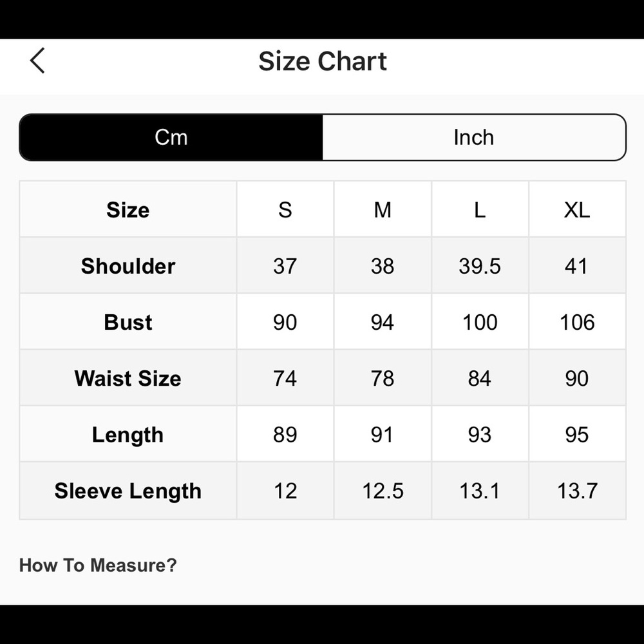The height and width of the screenshot is (644, 644).
Task: Switch units to Cm
Action: point(171,137)
